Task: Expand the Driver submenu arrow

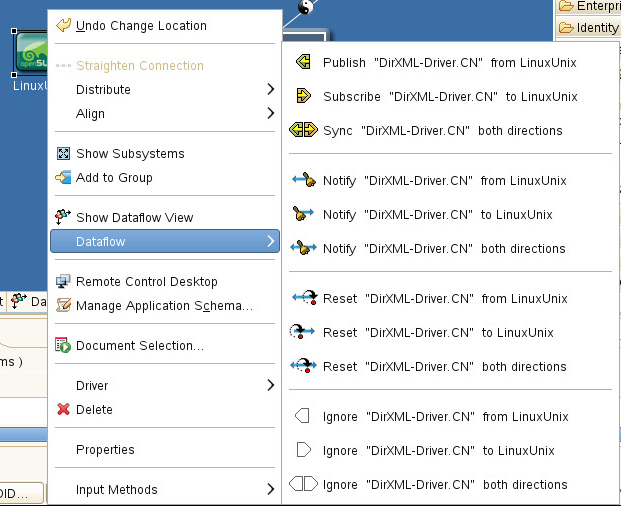Action: (270, 385)
